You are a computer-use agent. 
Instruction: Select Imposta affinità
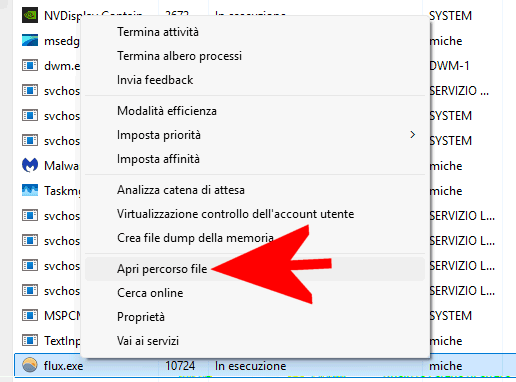pyautogui.click(x=255, y=159)
